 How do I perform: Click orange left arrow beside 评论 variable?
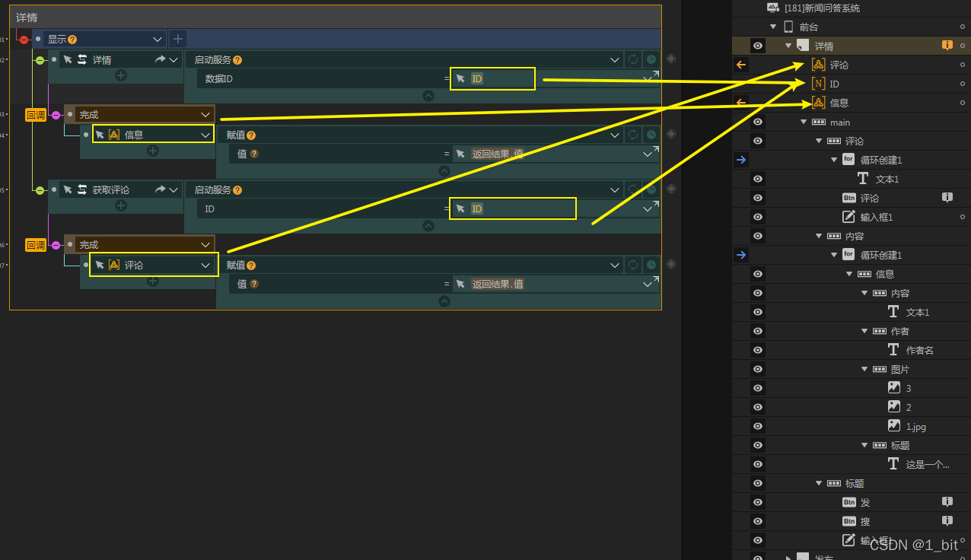[741, 65]
